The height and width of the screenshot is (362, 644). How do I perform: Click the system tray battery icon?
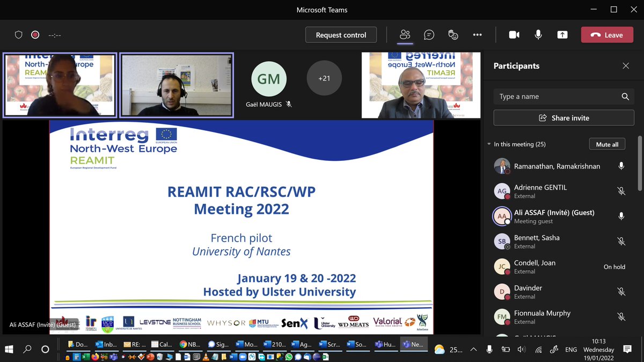(x=506, y=350)
